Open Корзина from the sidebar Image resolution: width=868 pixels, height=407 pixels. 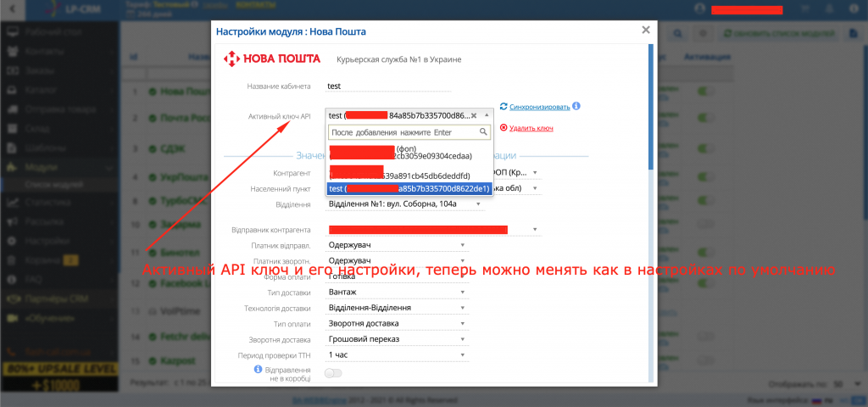click(x=59, y=260)
